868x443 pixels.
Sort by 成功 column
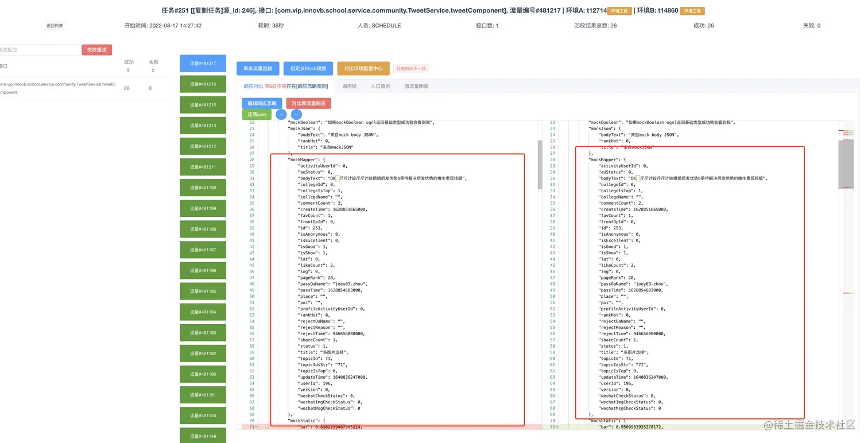pos(128,71)
